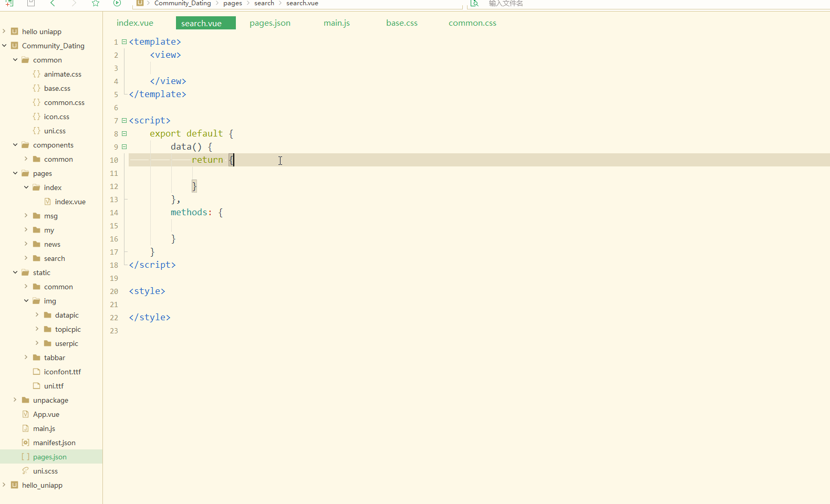Switch to the common.css tab
Screen dimensions: 830x504
tap(472, 23)
